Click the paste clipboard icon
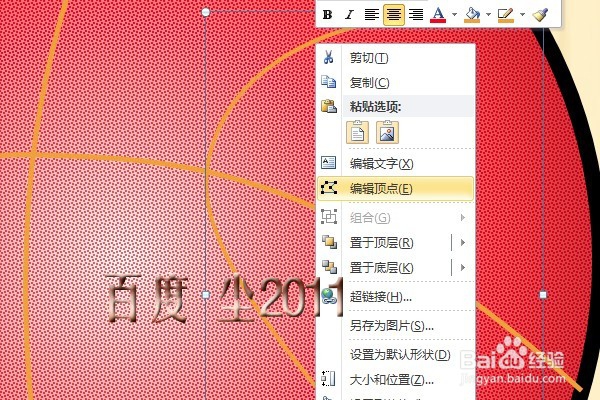Viewport: 600px width, 400px height. tap(329, 106)
